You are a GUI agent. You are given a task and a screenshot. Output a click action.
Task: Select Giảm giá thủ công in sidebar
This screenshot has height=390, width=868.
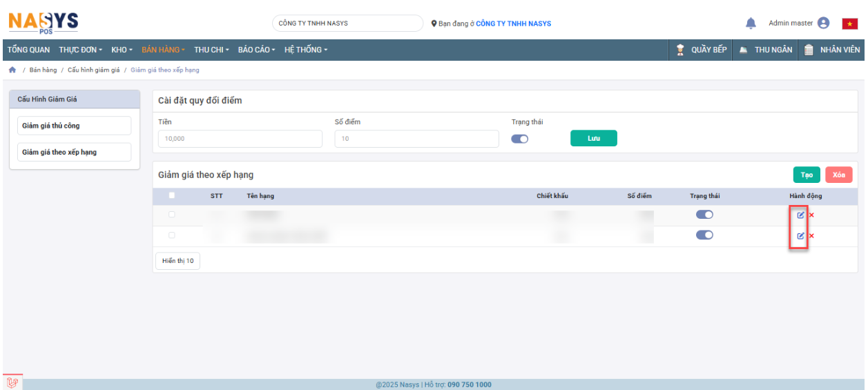click(74, 126)
